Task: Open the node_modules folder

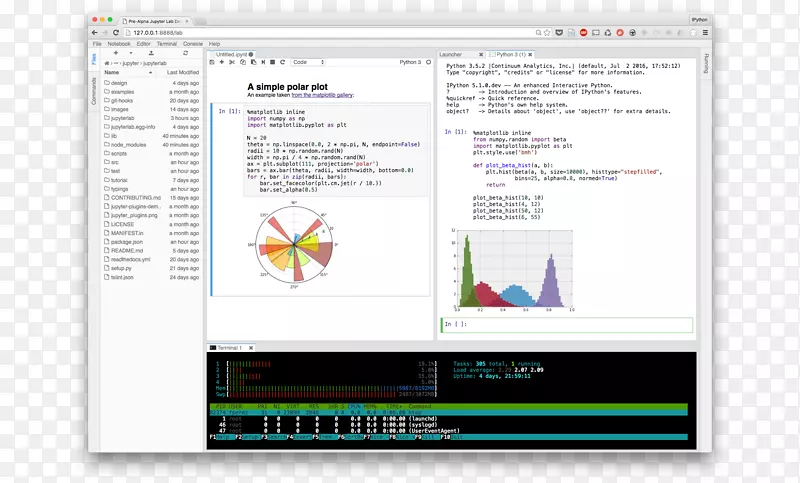Action: tap(152, 145)
